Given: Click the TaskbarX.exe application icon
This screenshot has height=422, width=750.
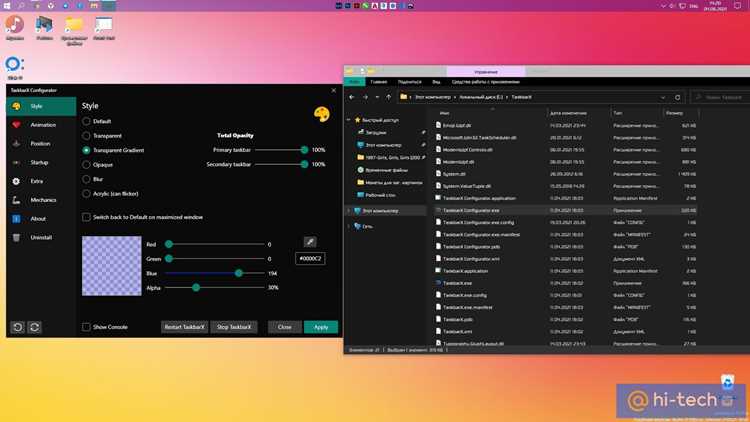Looking at the screenshot, I should (x=438, y=283).
